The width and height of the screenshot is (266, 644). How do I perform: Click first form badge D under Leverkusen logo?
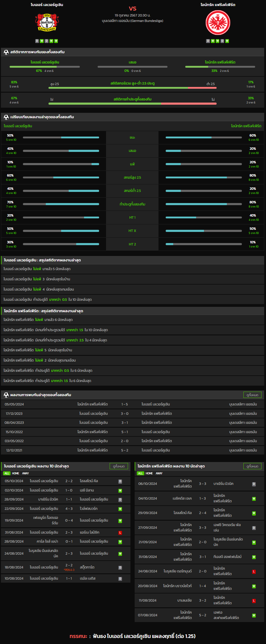tap(37, 41)
